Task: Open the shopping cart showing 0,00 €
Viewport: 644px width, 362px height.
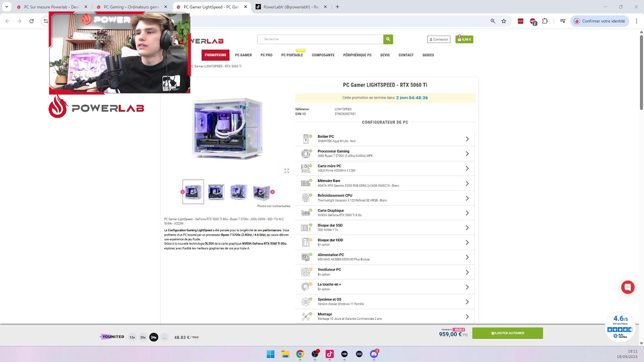Action: coord(464,39)
